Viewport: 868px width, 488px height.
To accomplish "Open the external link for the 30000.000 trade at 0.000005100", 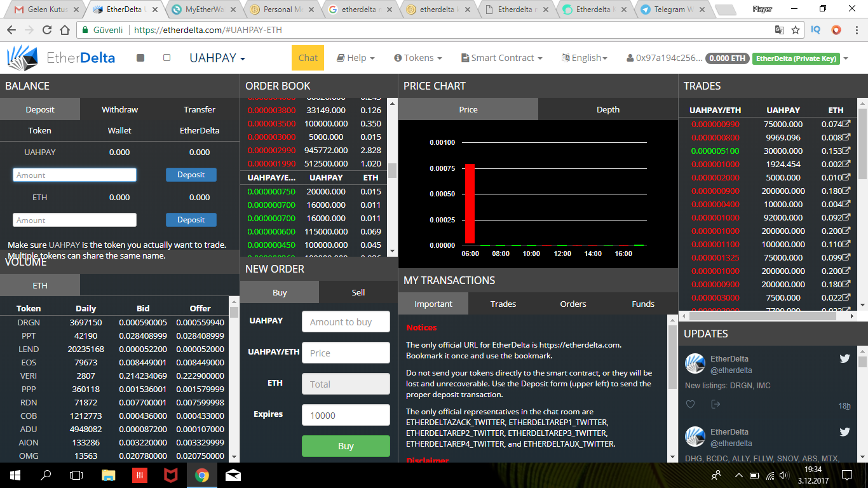I will (846, 151).
